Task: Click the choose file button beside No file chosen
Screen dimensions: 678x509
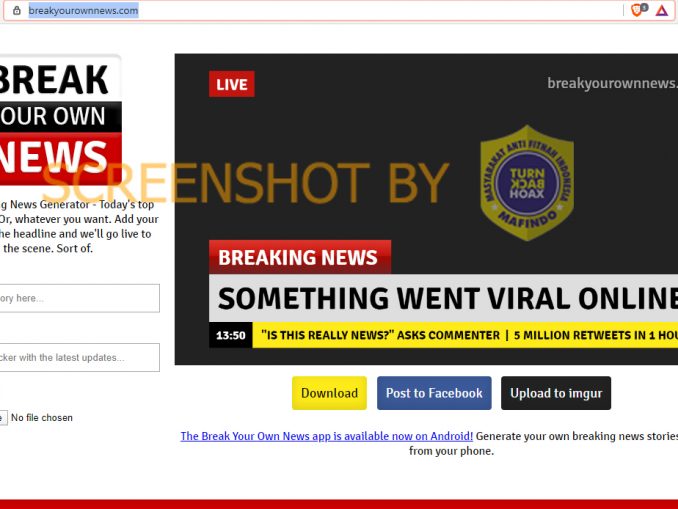Action: point(3,417)
